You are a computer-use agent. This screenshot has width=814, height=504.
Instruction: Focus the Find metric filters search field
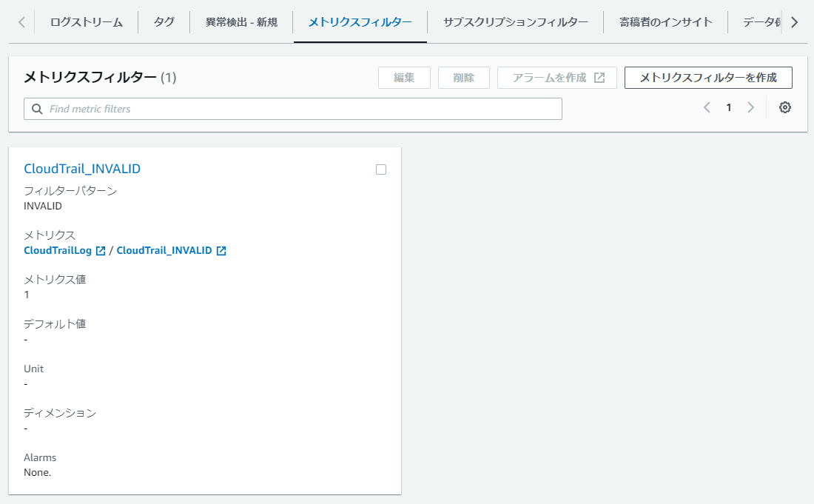pos(293,109)
